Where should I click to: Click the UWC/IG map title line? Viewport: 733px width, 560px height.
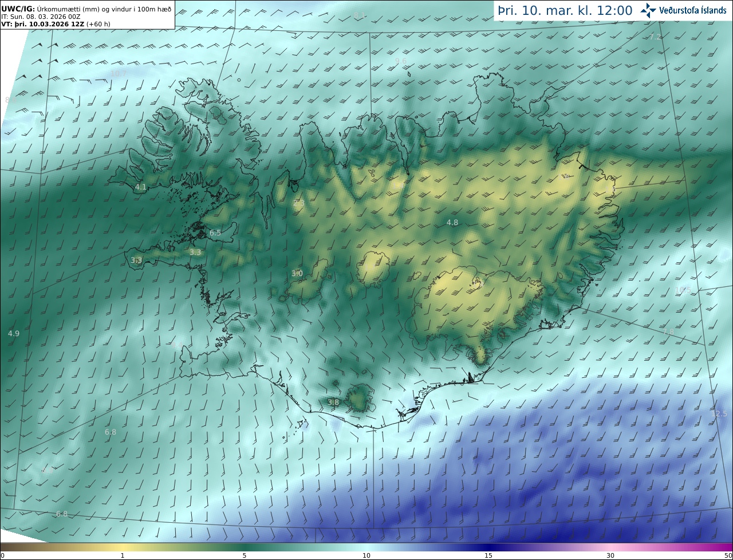tap(86, 9)
